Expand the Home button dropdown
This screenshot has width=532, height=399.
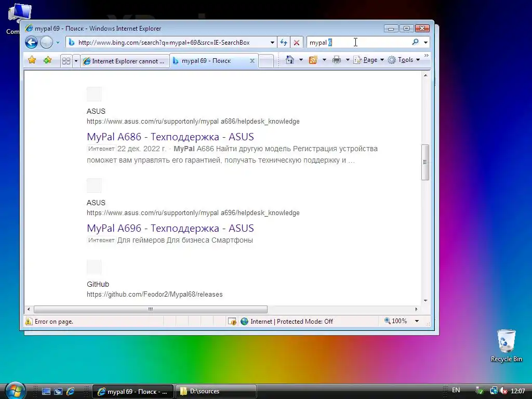(301, 60)
